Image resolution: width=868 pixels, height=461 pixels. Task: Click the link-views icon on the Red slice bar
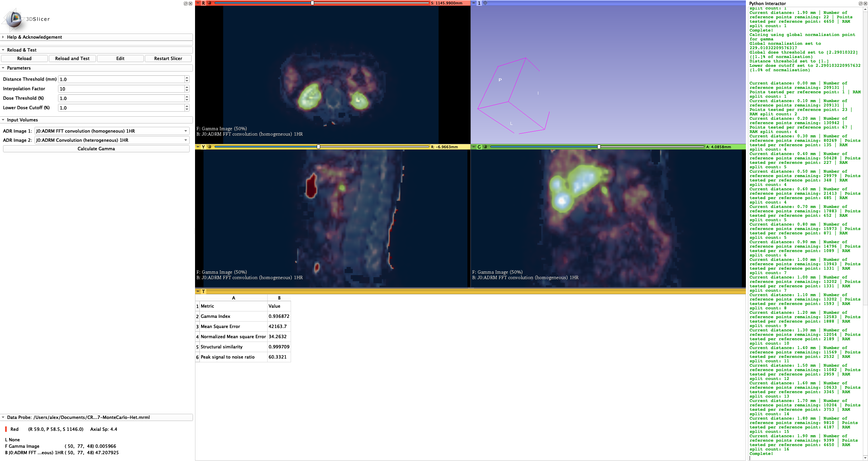pos(209,3)
